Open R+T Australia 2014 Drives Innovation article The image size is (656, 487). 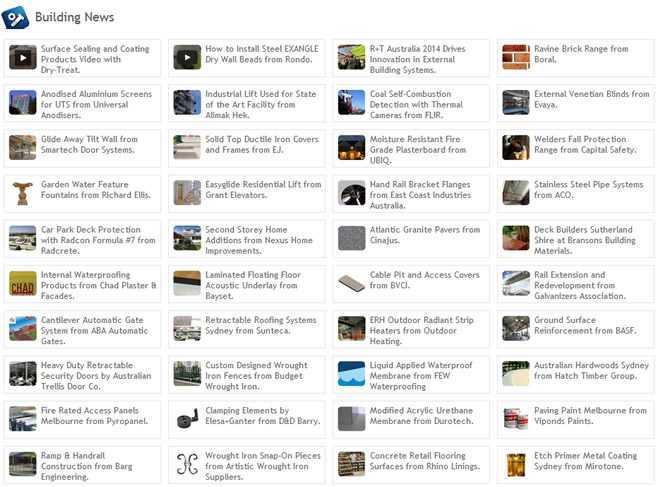point(418,59)
